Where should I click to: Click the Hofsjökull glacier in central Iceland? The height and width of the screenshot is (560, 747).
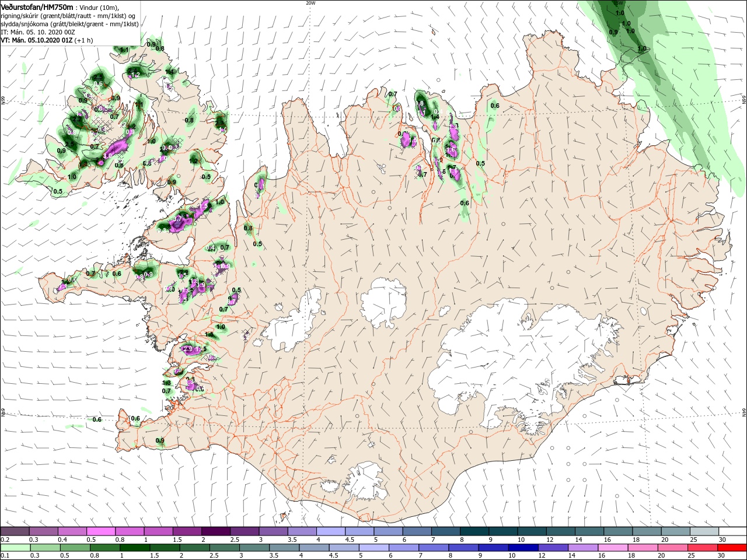[x=383, y=302]
